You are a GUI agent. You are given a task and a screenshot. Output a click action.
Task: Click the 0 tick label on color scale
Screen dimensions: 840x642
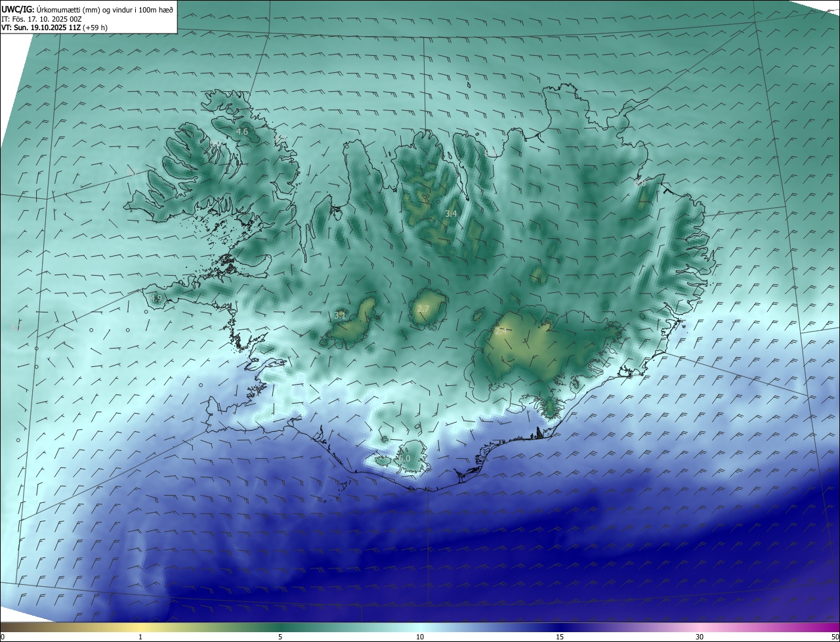point(3,637)
